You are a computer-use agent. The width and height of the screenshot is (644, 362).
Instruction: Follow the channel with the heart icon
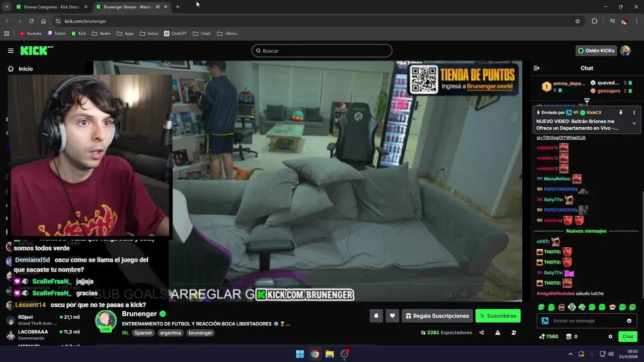tap(392, 316)
